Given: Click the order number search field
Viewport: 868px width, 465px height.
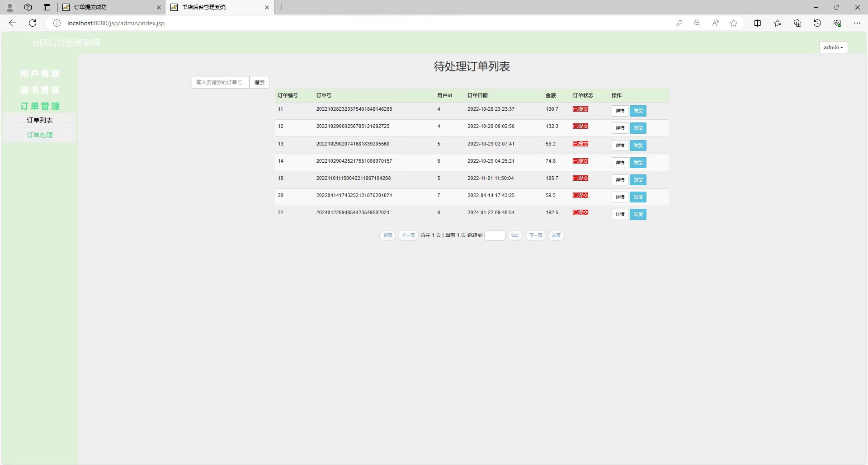Looking at the screenshot, I should coord(221,82).
